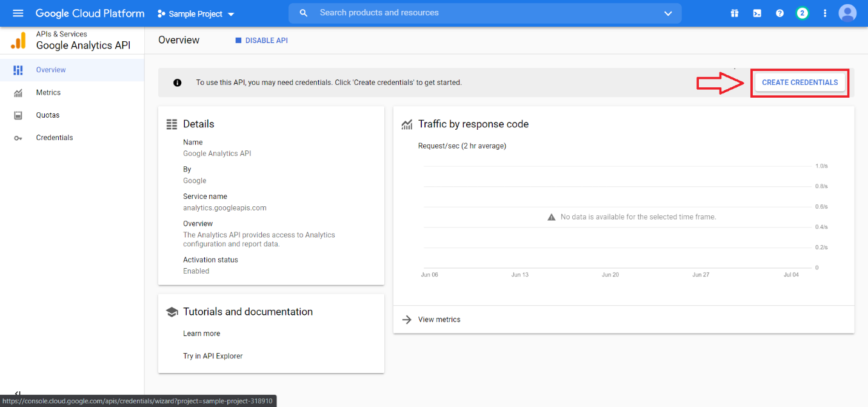
Task: Click analytics.googleapis.com service name text
Action: click(225, 208)
